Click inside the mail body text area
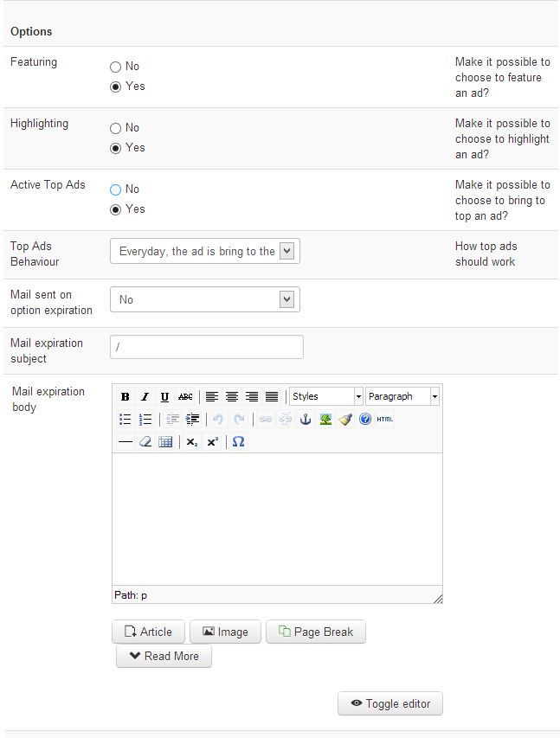The width and height of the screenshot is (560, 738). click(278, 519)
